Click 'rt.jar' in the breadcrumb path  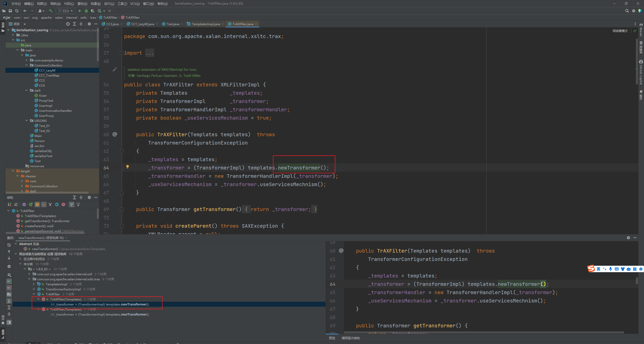7,17
